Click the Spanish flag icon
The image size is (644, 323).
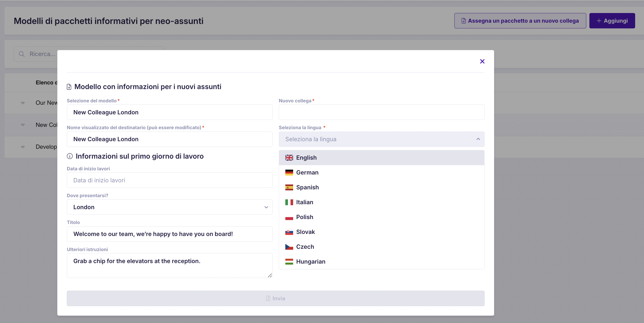pyautogui.click(x=289, y=187)
